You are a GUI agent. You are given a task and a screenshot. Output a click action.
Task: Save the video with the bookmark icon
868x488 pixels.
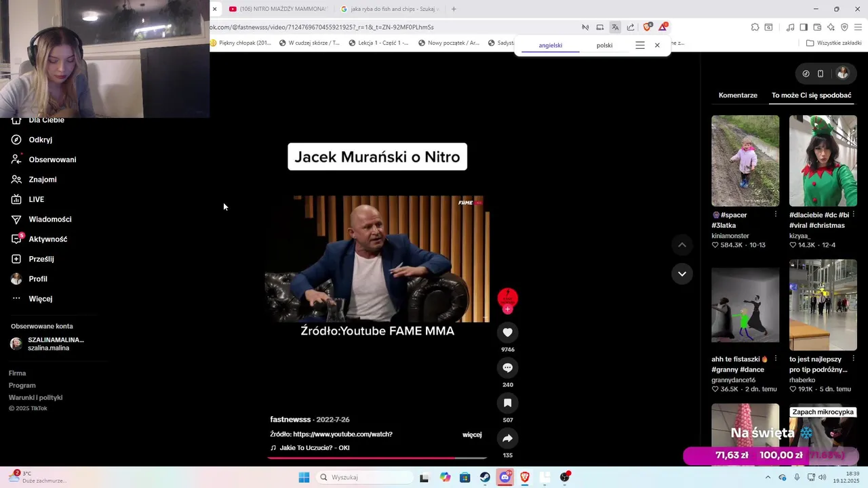[507, 403]
